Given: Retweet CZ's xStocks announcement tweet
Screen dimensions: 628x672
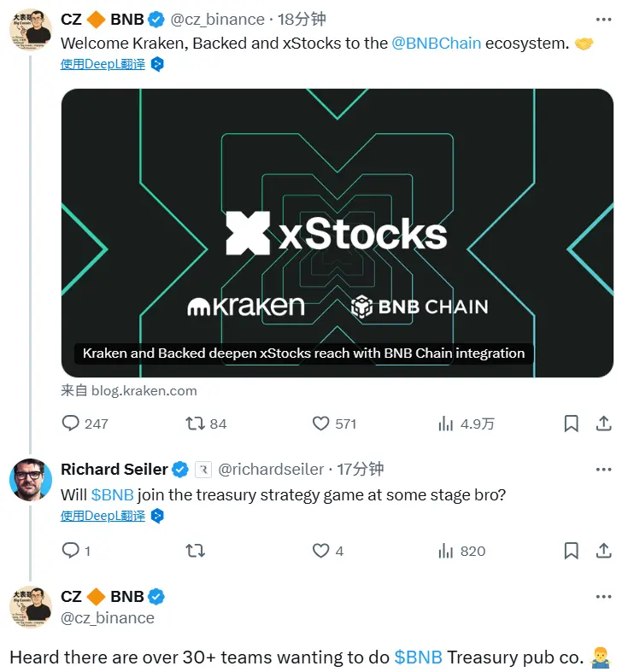Looking at the screenshot, I should (x=195, y=424).
